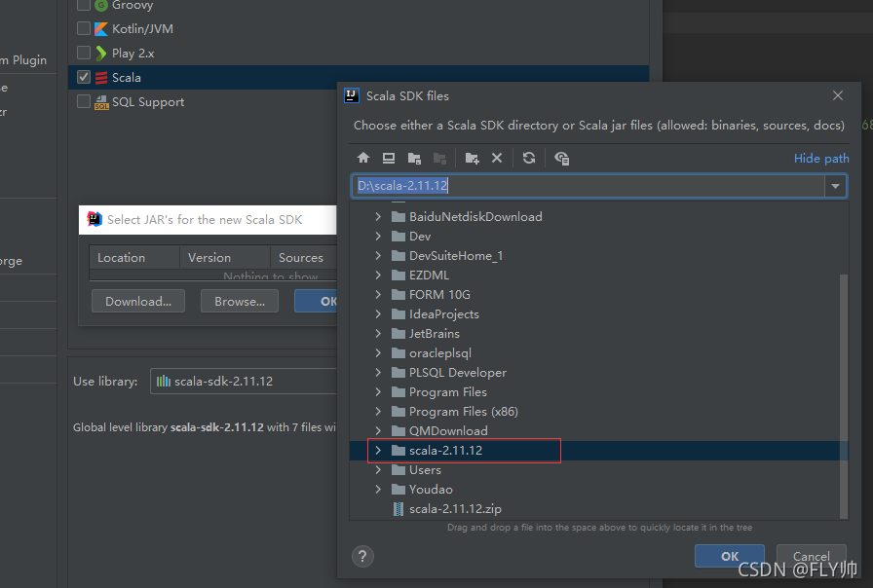873x588 pixels.
Task: Click the Play 2.x framework icon
Action: 100,54
